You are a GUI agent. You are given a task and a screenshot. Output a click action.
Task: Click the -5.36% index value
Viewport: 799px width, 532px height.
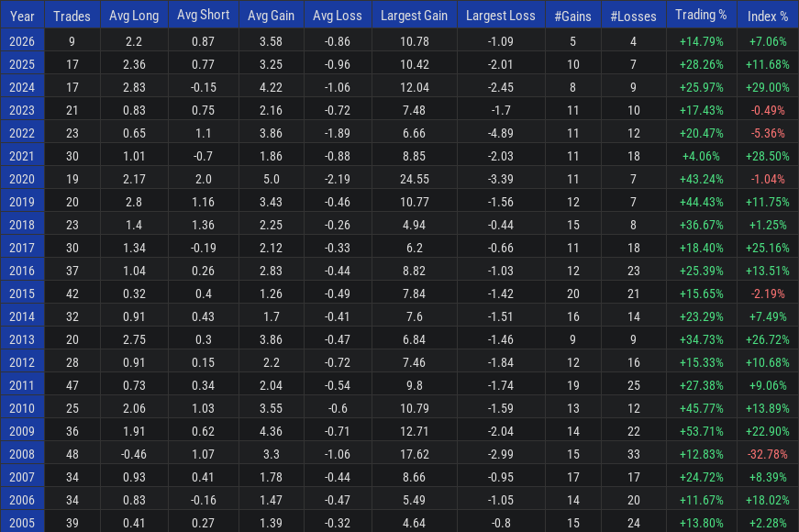tap(768, 133)
